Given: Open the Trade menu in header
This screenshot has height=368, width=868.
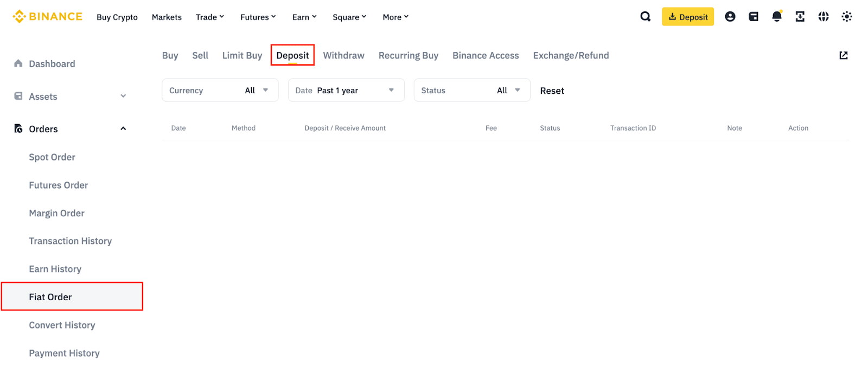Looking at the screenshot, I should (210, 17).
